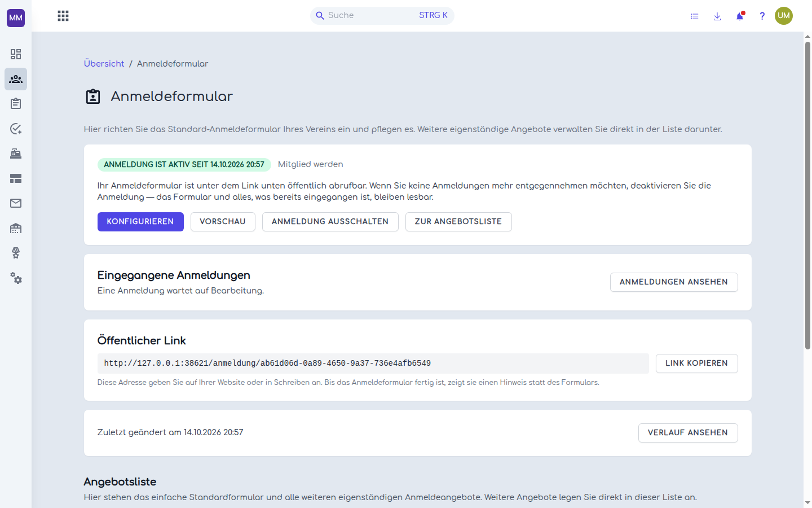Click the Konfigurieren button
This screenshot has width=812, height=508.
tap(140, 222)
